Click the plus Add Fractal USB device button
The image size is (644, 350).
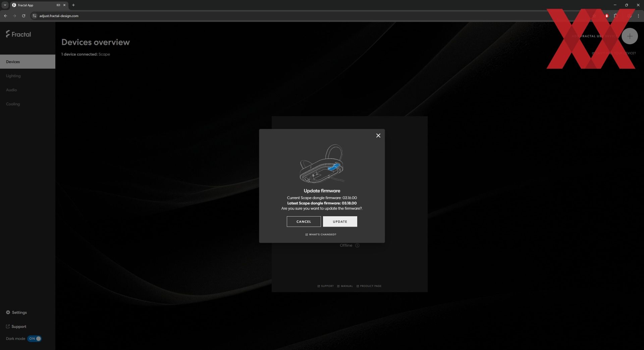pyautogui.click(x=630, y=36)
